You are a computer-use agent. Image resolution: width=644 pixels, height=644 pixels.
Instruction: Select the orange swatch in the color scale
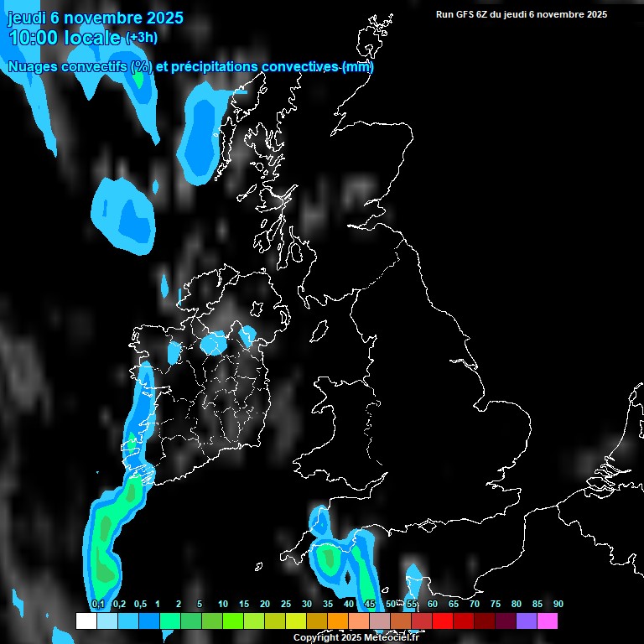338,621
